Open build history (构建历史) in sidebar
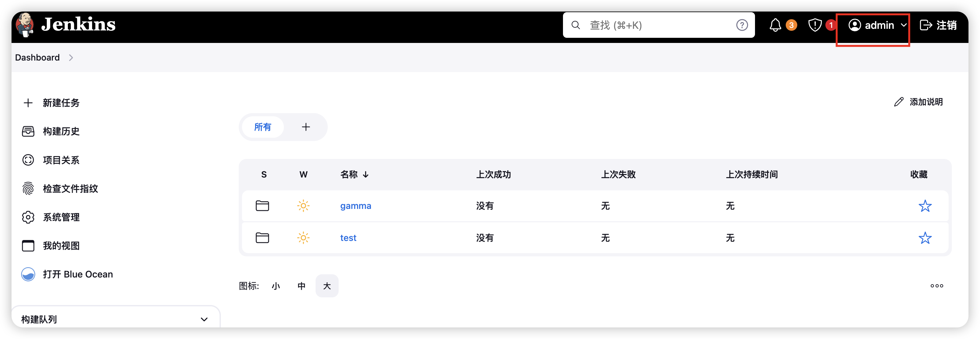Viewport: 980px width, 339px height. pyautogui.click(x=61, y=131)
